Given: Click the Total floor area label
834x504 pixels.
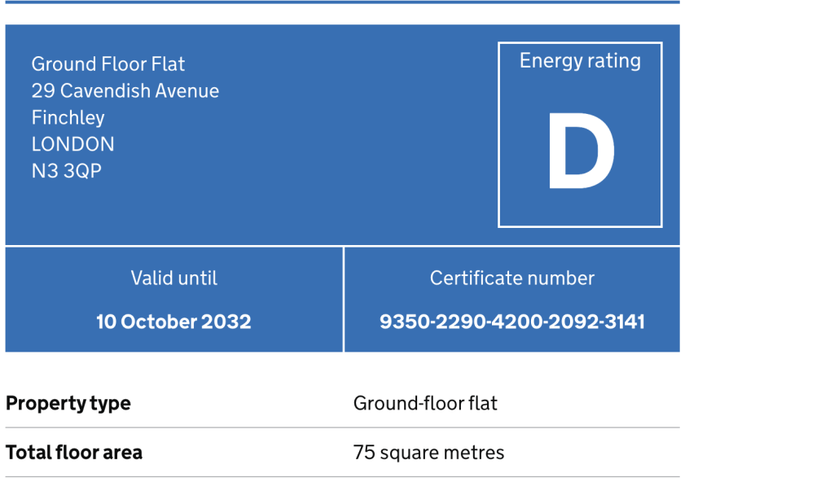Looking at the screenshot, I should click(74, 453).
